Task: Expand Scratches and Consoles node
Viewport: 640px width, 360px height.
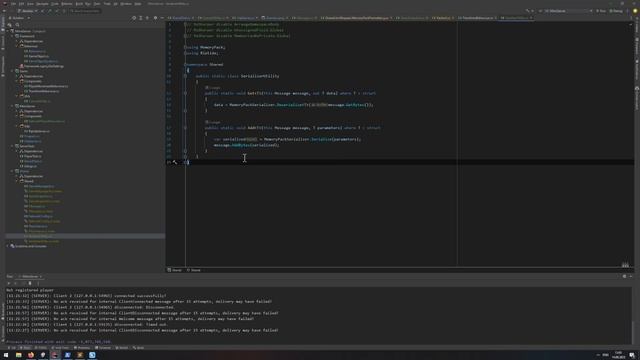Action: pos(7,246)
